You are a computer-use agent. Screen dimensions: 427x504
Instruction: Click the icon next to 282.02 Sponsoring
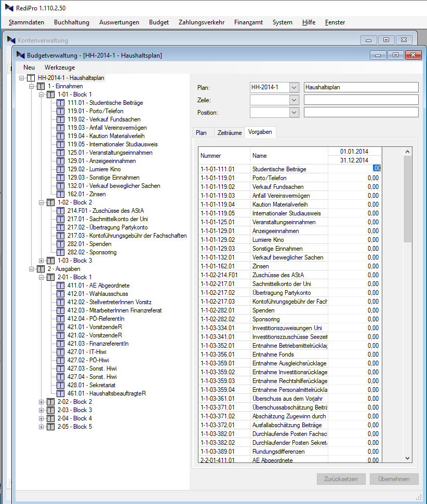coord(60,252)
